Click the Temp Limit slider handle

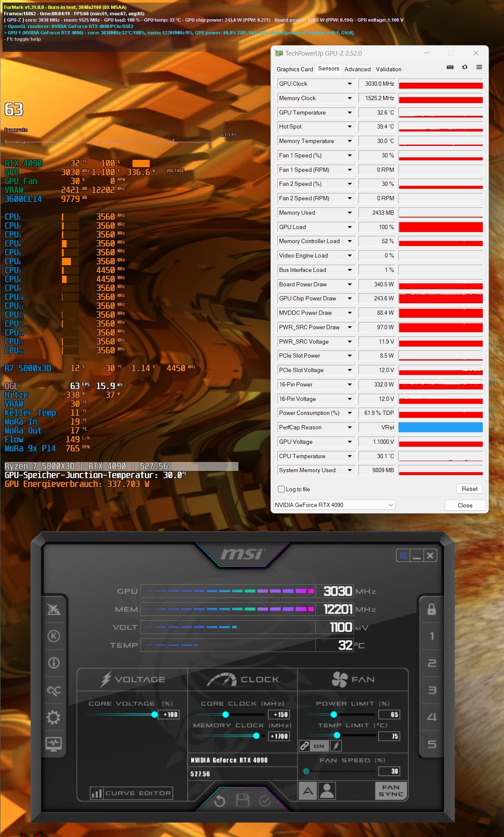click(337, 736)
